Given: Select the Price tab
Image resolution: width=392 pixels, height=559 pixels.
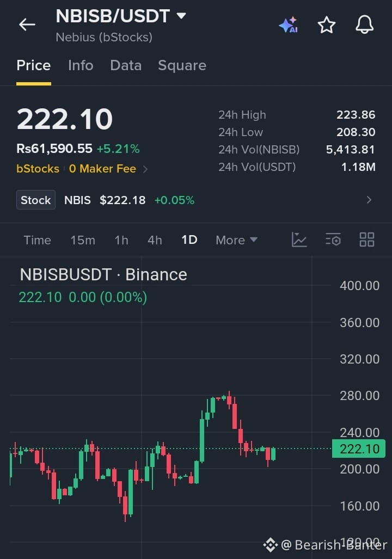Looking at the screenshot, I should click(x=34, y=66).
